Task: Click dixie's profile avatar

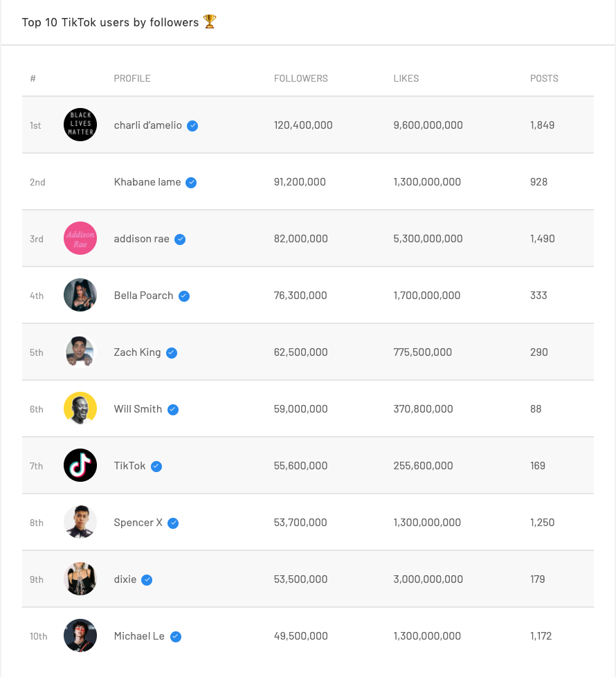Action: pos(80,579)
